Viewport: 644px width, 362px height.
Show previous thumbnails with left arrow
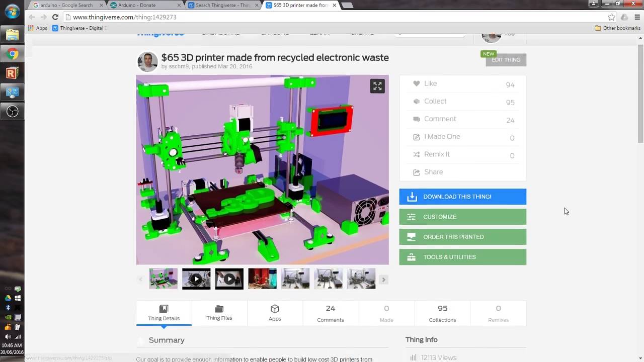tap(141, 280)
